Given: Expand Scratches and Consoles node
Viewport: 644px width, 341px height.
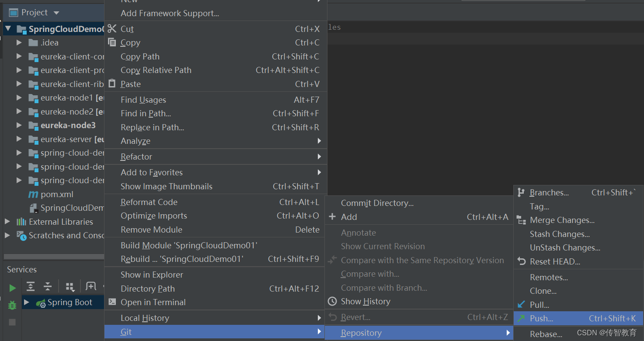Looking at the screenshot, I should 7,235.
